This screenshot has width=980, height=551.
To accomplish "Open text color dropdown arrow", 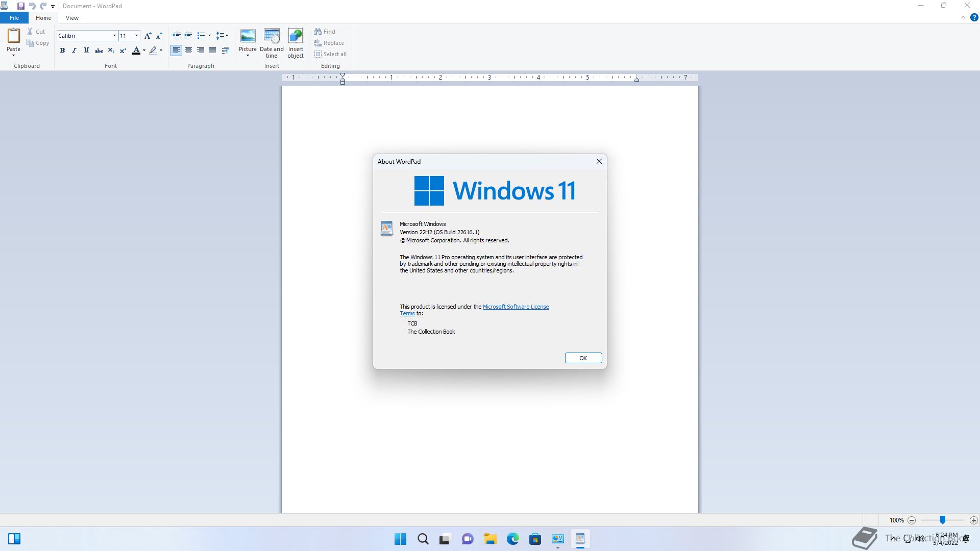I will pos(144,51).
